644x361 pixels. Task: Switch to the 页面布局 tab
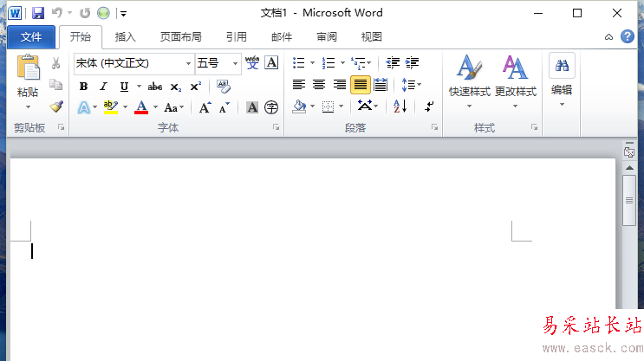pos(180,37)
